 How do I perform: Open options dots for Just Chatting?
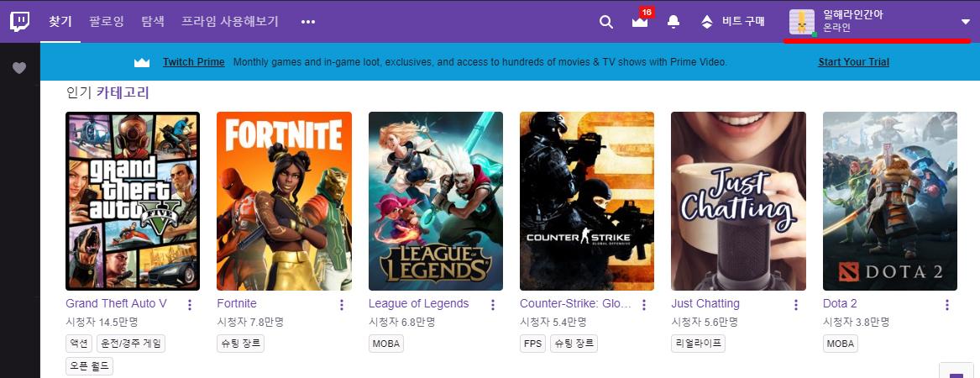(x=795, y=305)
